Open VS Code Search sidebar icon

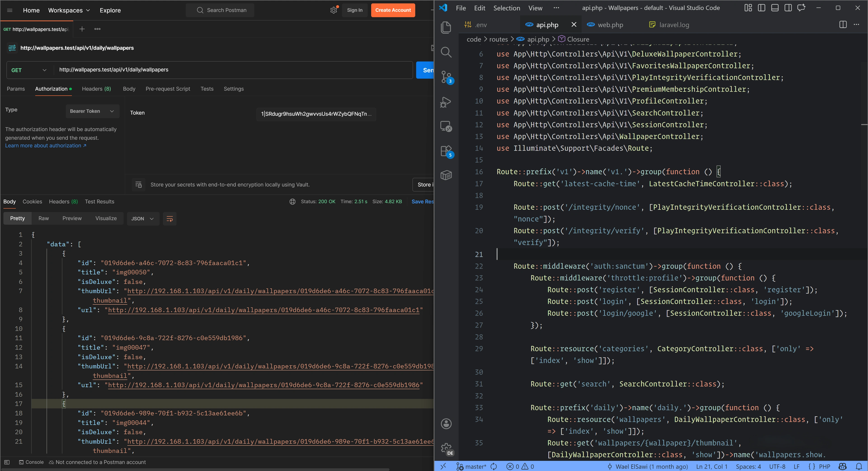(x=446, y=52)
